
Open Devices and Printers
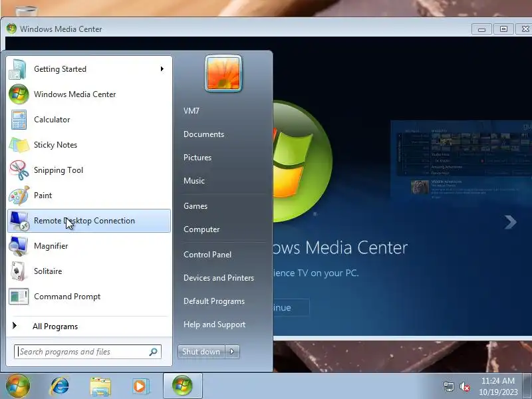coord(219,278)
